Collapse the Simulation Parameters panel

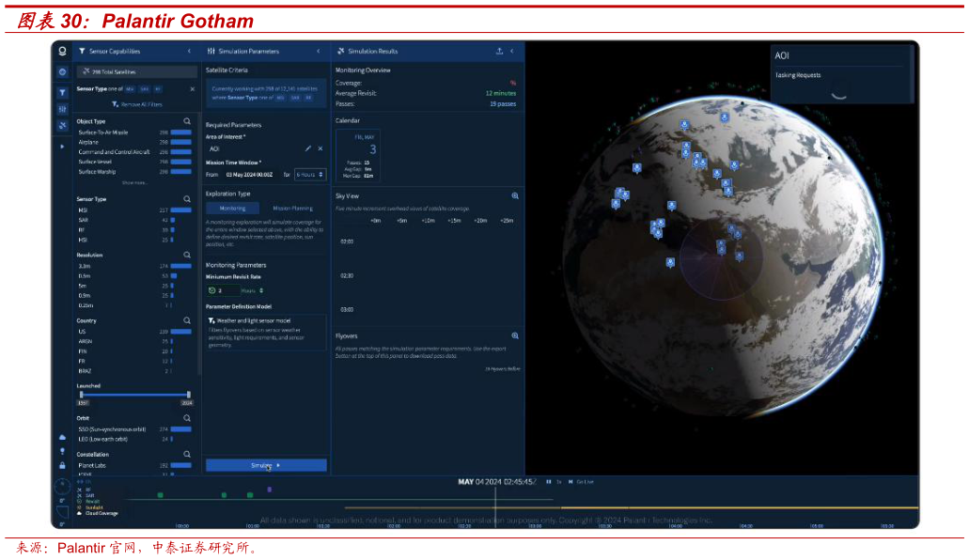[319, 52]
